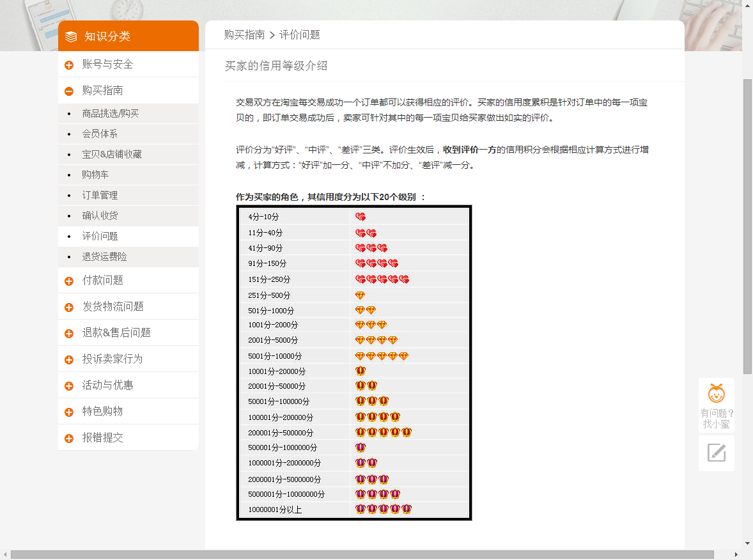Click the vertical scrollbar thumb
The width and height of the screenshot is (753, 560).
(x=747, y=226)
